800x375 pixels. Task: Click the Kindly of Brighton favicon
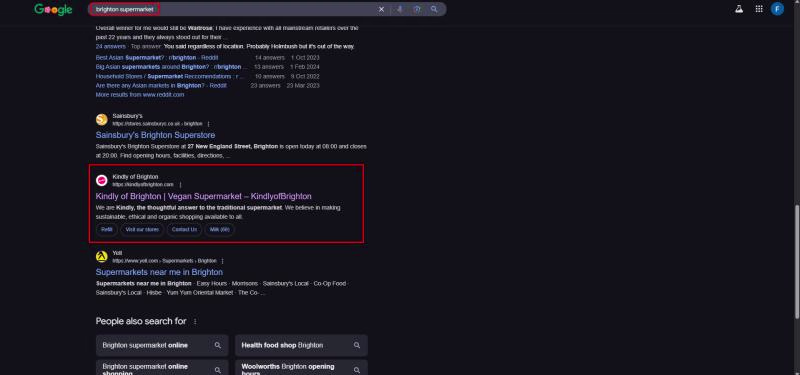(x=102, y=180)
